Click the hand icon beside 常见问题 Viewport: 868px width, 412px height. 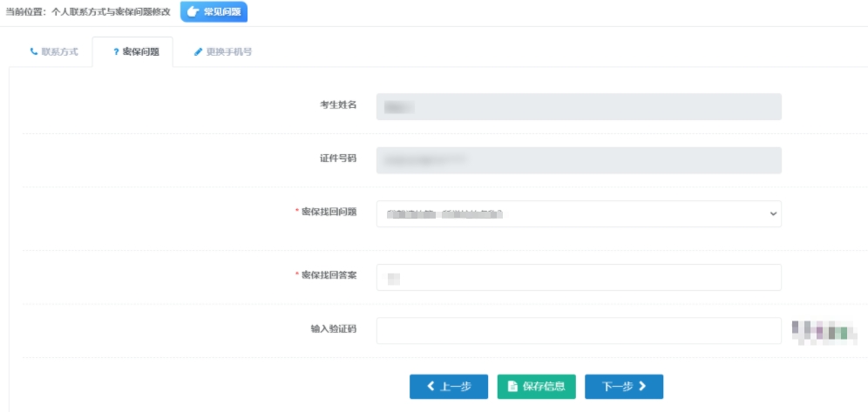coord(193,11)
